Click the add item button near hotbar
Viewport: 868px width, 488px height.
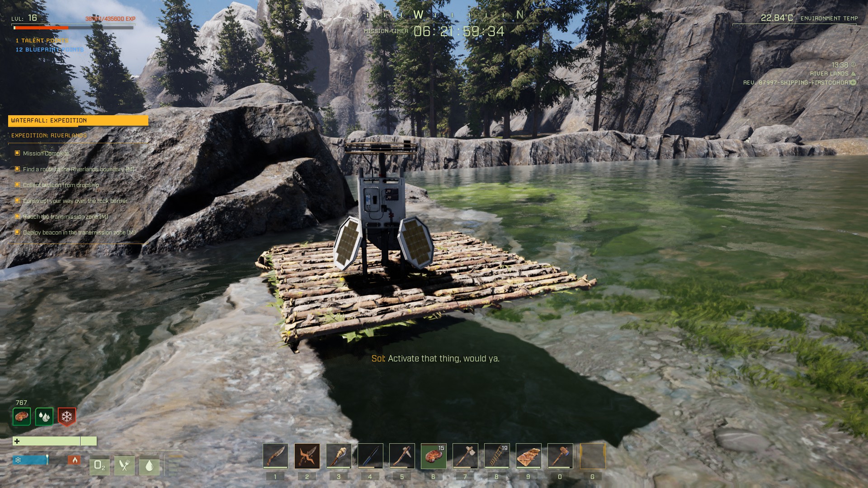17,441
